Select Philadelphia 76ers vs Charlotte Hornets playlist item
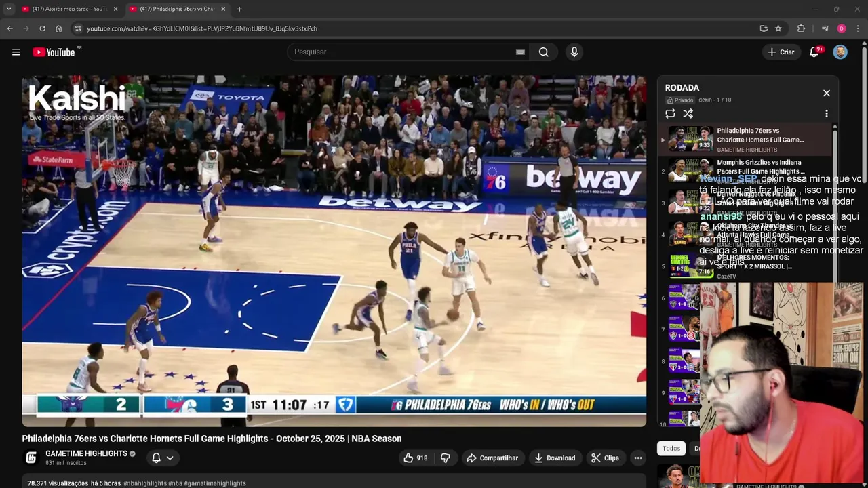 click(744, 140)
